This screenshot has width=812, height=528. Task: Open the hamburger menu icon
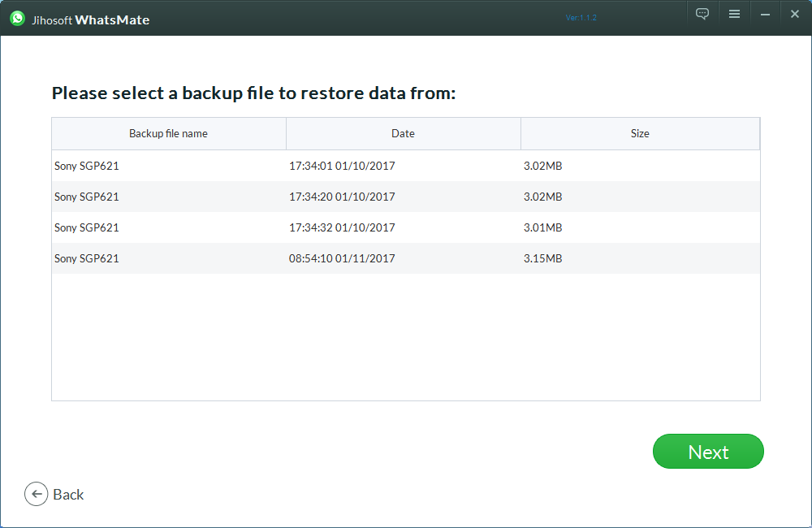(734, 14)
